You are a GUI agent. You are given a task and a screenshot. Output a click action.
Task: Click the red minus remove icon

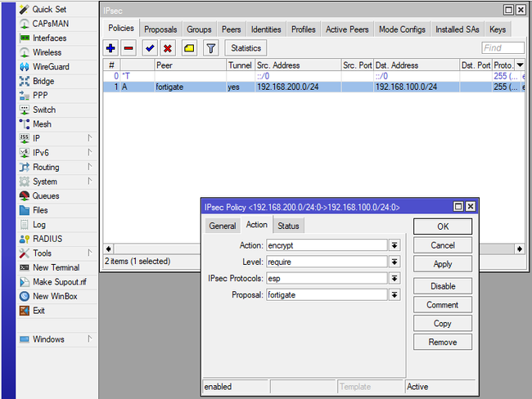click(x=128, y=49)
